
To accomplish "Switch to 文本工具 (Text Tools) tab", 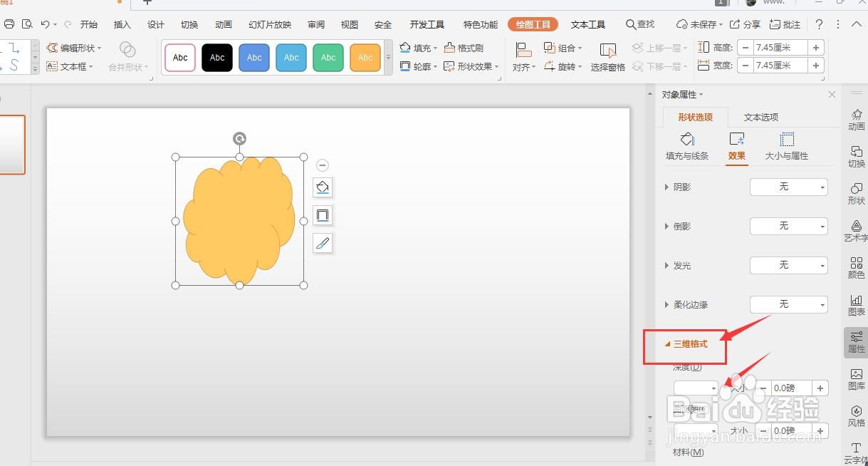I will pos(588,24).
